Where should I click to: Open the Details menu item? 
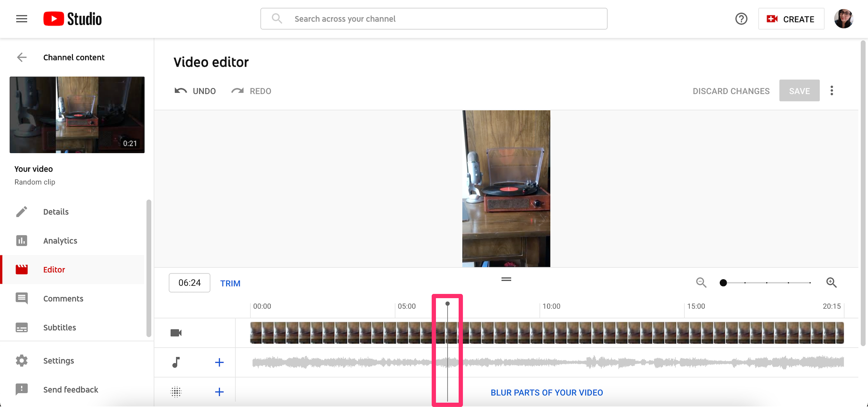pos(56,211)
